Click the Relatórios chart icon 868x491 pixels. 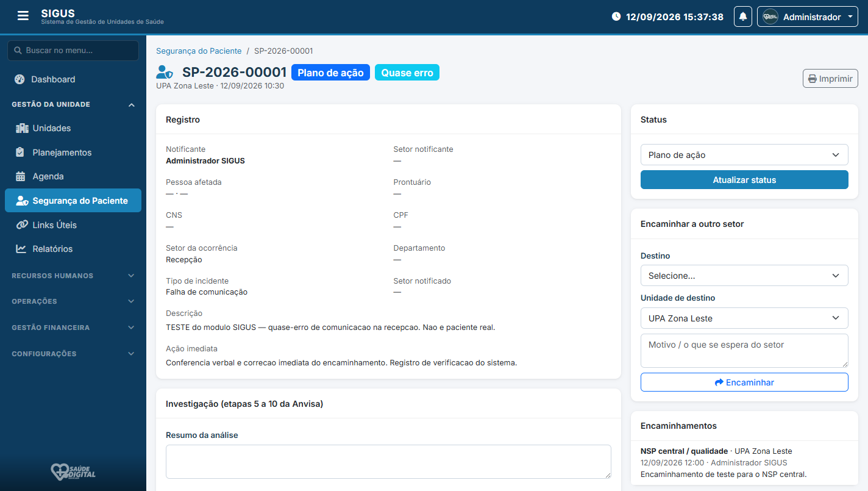coord(21,249)
